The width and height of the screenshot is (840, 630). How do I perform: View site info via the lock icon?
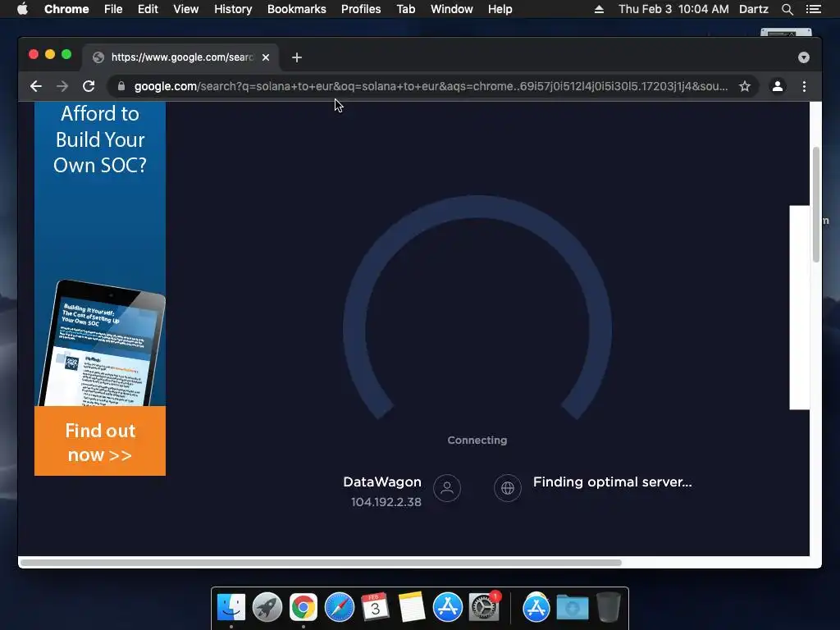point(121,86)
